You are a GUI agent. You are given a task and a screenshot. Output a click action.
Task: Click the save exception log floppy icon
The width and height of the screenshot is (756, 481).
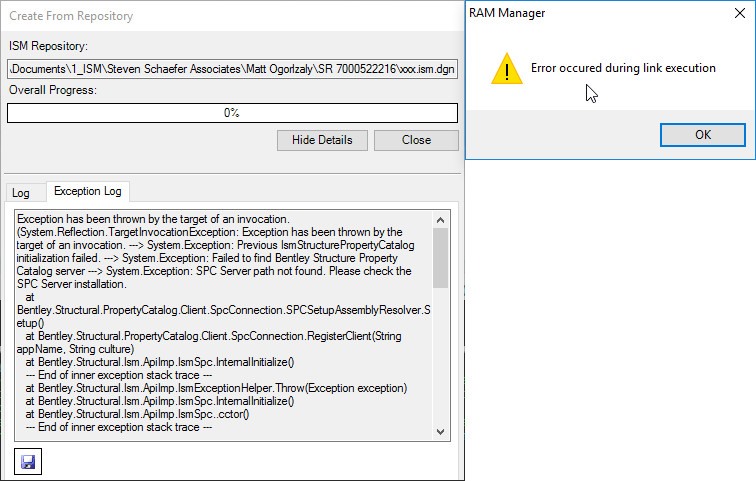click(28, 461)
